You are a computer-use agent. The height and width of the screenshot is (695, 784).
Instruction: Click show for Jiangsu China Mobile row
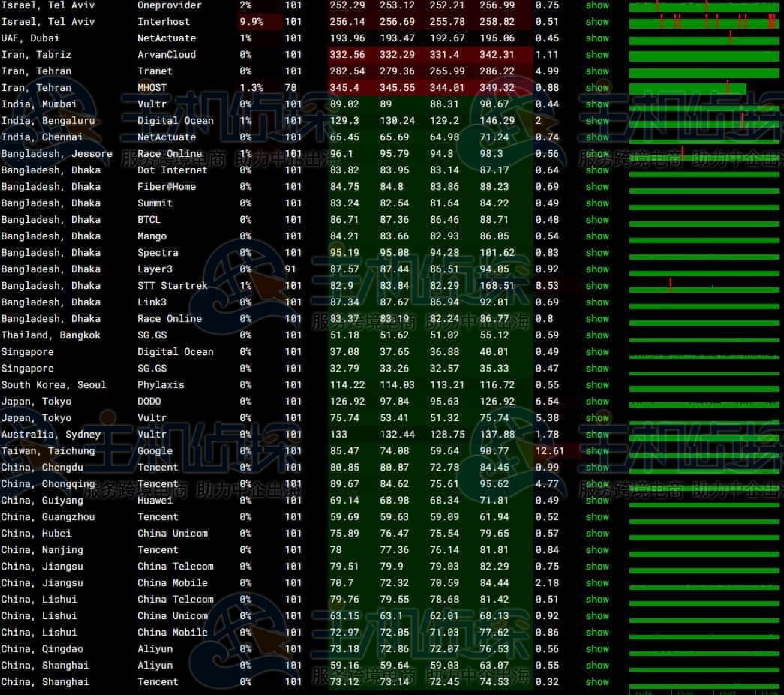(597, 583)
